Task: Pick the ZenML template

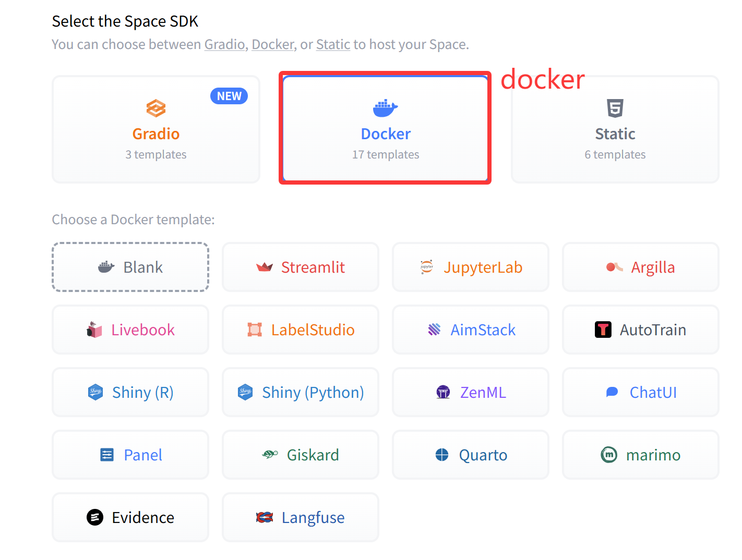Action: [x=471, y=392]
